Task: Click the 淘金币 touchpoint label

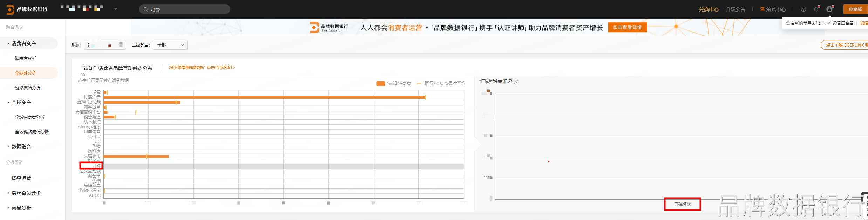Action: pos(94,176)
